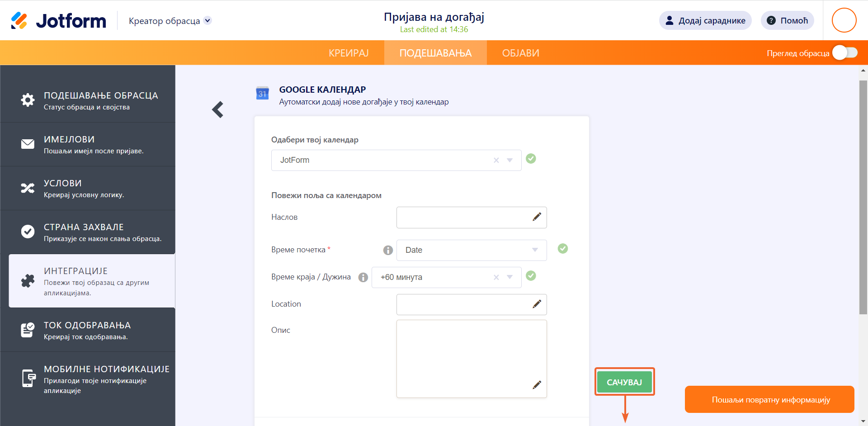The height and width of the screenshot is (426, 868).
Task: Toggle the Преглед обрасца switch
Action: (x=845, y=53)
